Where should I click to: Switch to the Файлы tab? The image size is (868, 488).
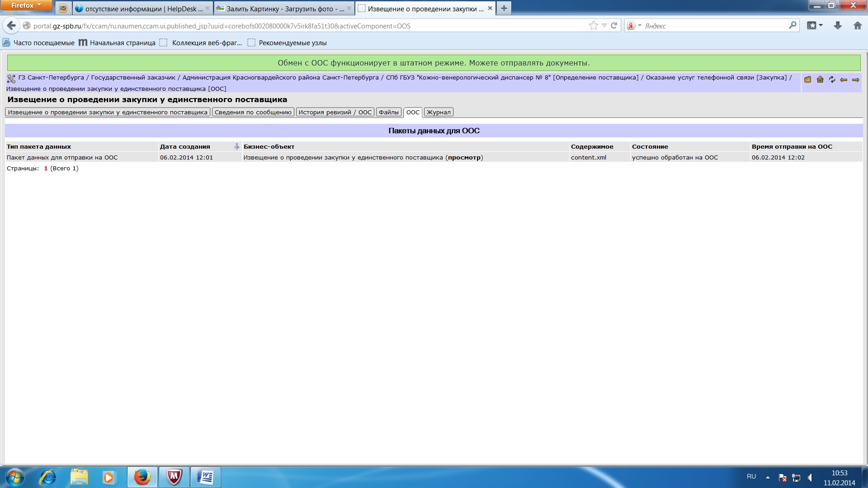click(388, 112)
